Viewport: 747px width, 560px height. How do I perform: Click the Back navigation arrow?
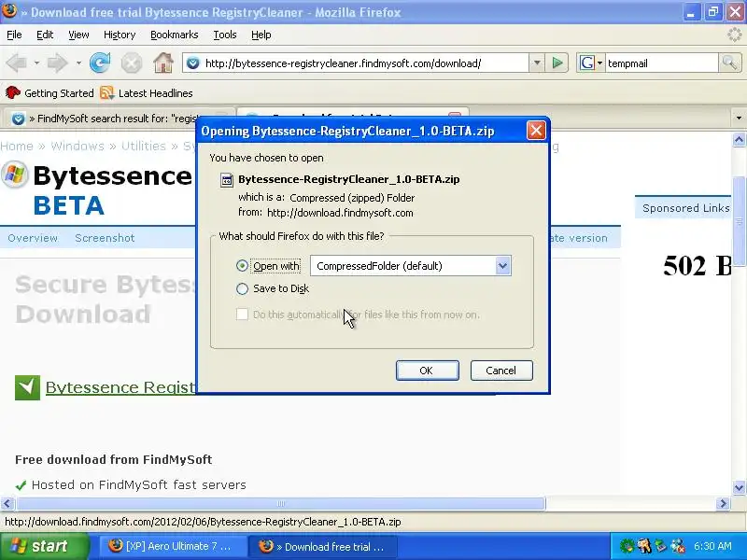16,63
